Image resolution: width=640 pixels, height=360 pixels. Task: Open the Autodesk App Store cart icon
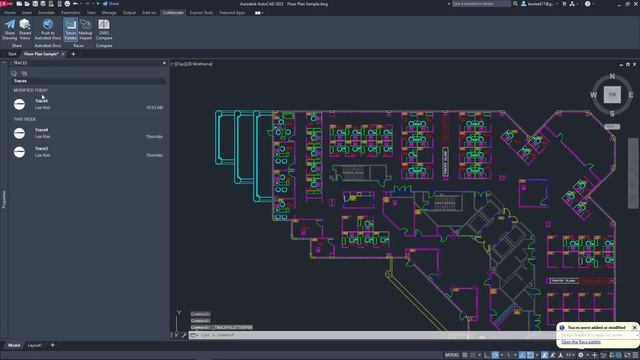(x=564, y=4)
